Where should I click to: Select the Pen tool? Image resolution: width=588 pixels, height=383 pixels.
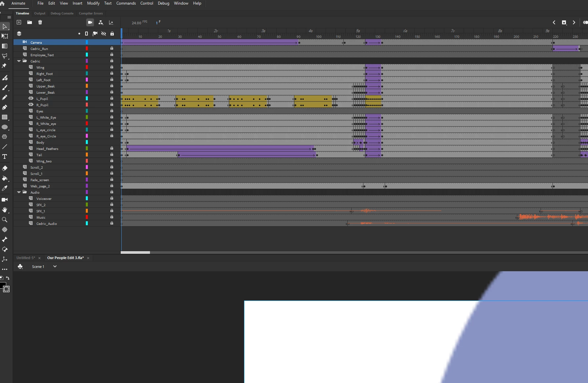(5, 107)
